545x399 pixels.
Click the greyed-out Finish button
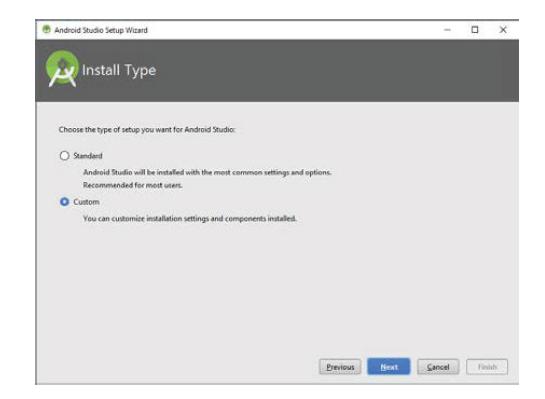(x=487, y=367)
